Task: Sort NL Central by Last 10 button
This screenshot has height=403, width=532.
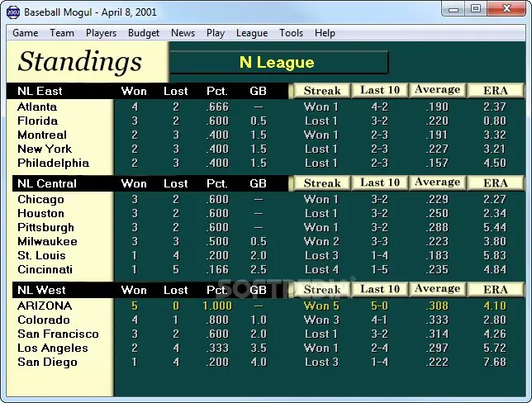Action: pyautogui.click(x=380, y=183)
